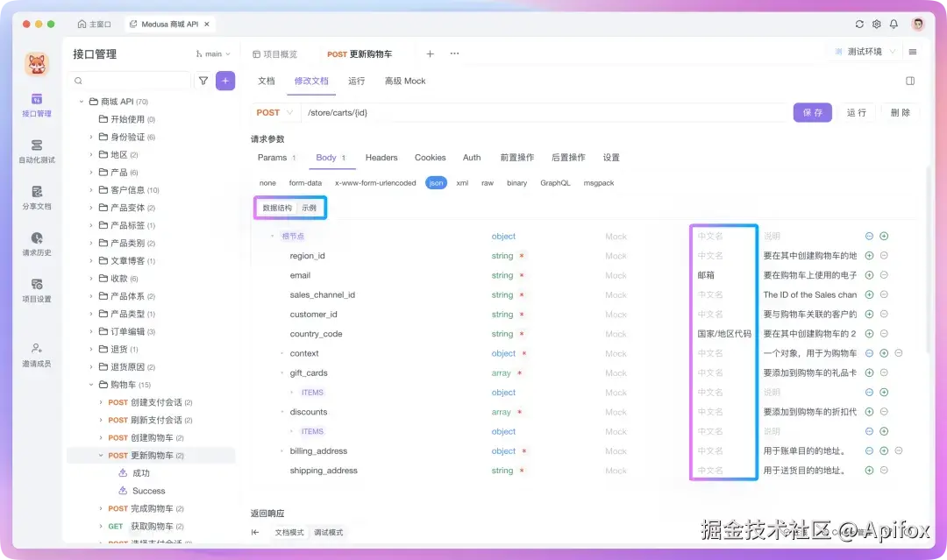Image resolution: width=947 pixels, height=560 pixels.
Task: Switch to the 文档 tab
Action: coord(265,81)
